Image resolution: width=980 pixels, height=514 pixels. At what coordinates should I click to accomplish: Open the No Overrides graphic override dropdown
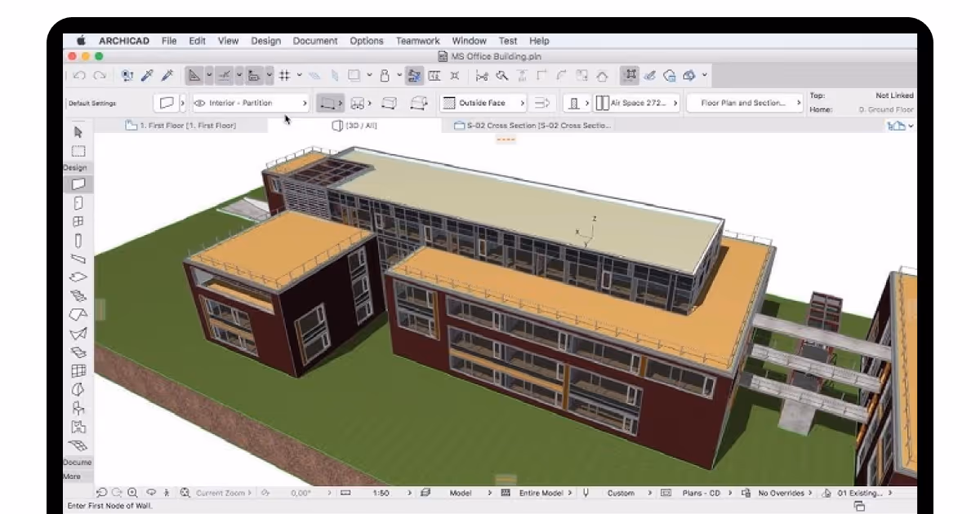[784, 493]
